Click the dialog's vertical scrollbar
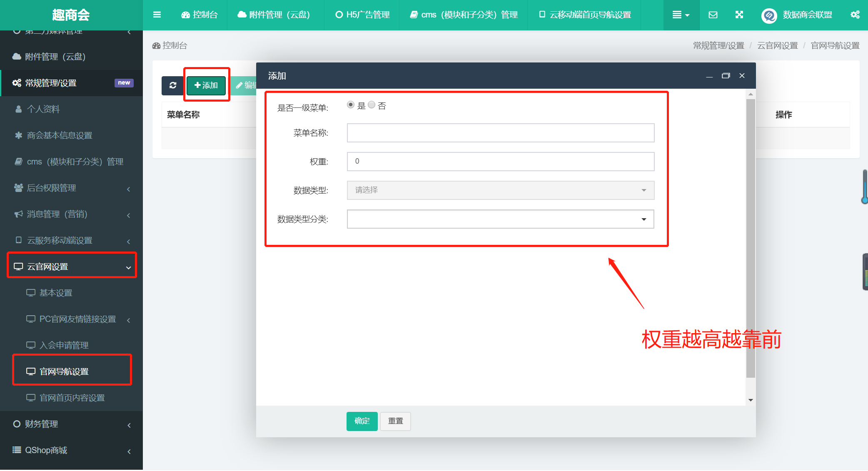Image resolution: width=868 pixels, height=471 pixels. point(751,237)
